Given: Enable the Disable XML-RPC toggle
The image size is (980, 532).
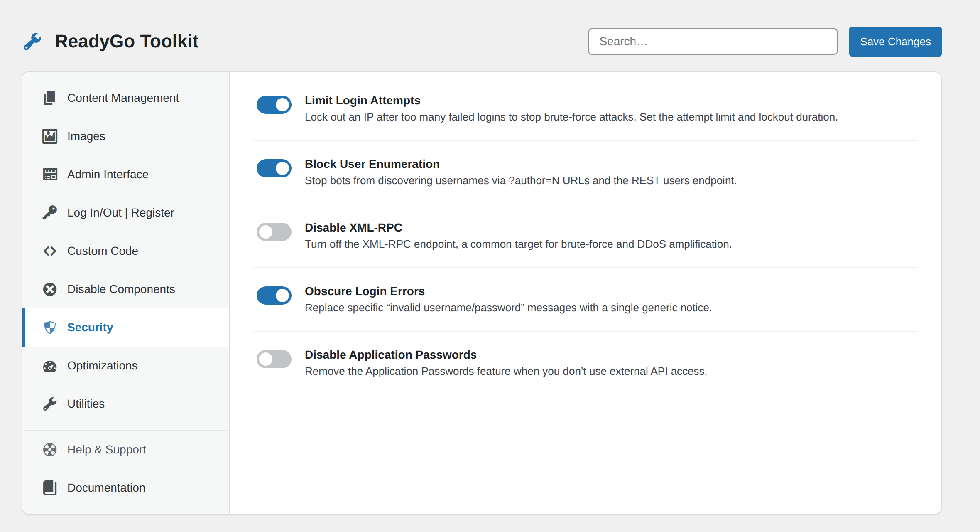Looking at the screenshot, I should tap(274, 232).
